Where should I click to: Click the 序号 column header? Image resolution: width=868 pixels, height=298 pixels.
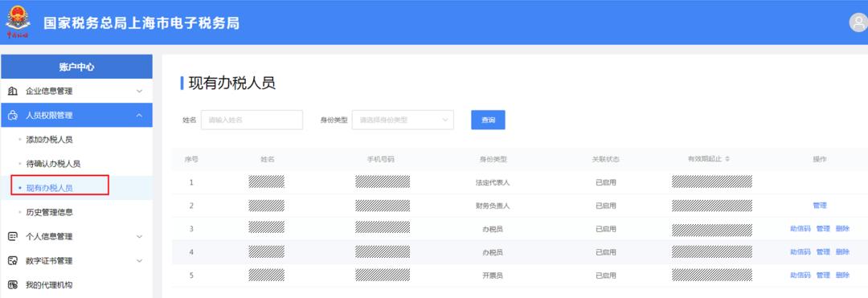(x=191, y=159)
